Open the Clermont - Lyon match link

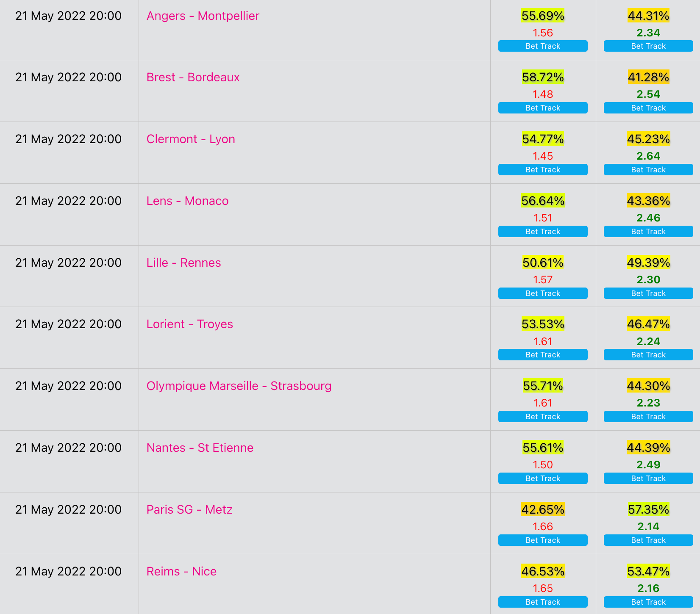[191, 139]
